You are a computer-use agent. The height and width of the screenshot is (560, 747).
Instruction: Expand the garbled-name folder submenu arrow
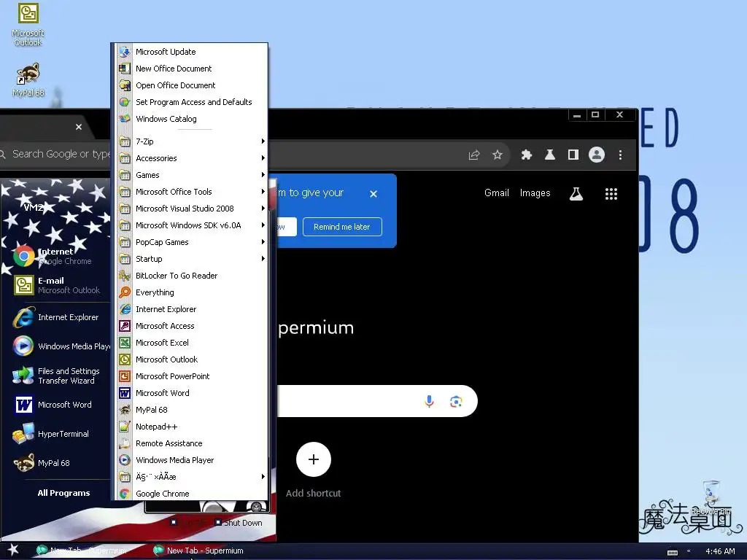coord(263,476)
